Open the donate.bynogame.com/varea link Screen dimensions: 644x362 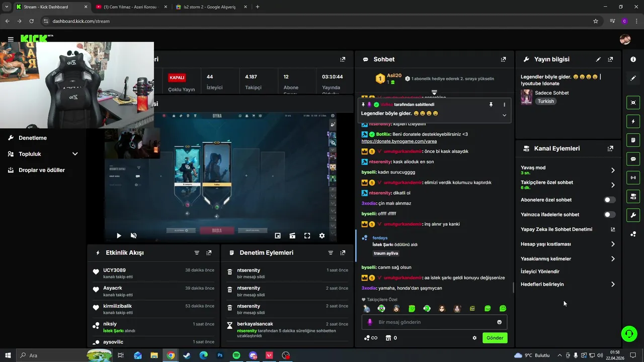(x=399, y=141)
